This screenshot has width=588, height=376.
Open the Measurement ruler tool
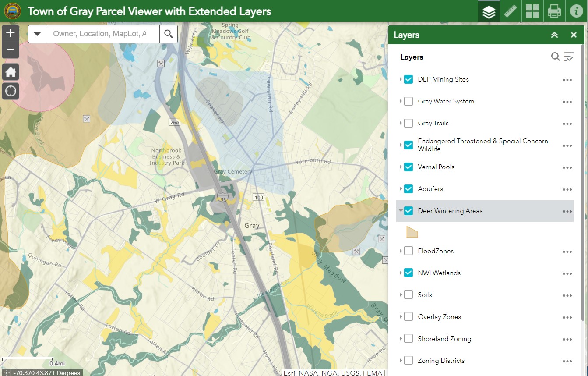pyautogui.click(x=511, y=11)
